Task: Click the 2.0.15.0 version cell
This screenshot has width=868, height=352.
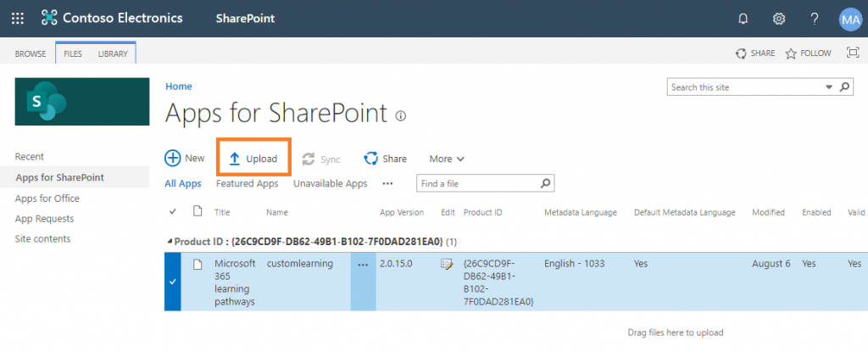Action: (x=396, y=264)
